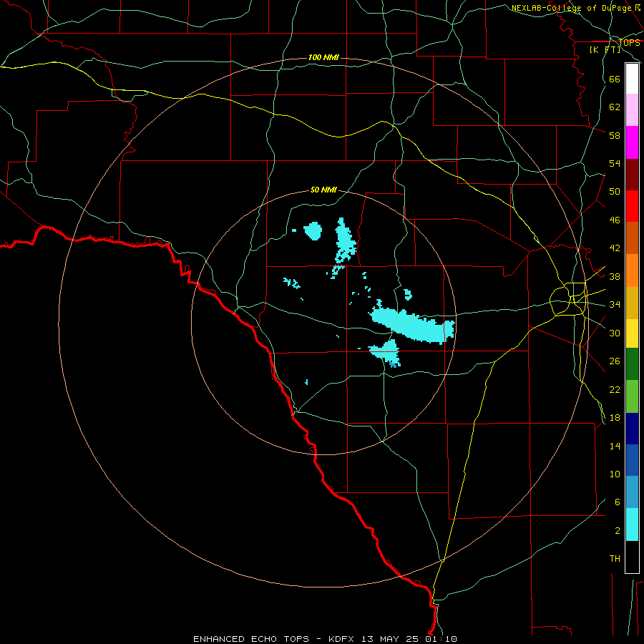Select the dark green legend swatch
This screenshot has width=644, height=644.
click(x=632, y=364)
